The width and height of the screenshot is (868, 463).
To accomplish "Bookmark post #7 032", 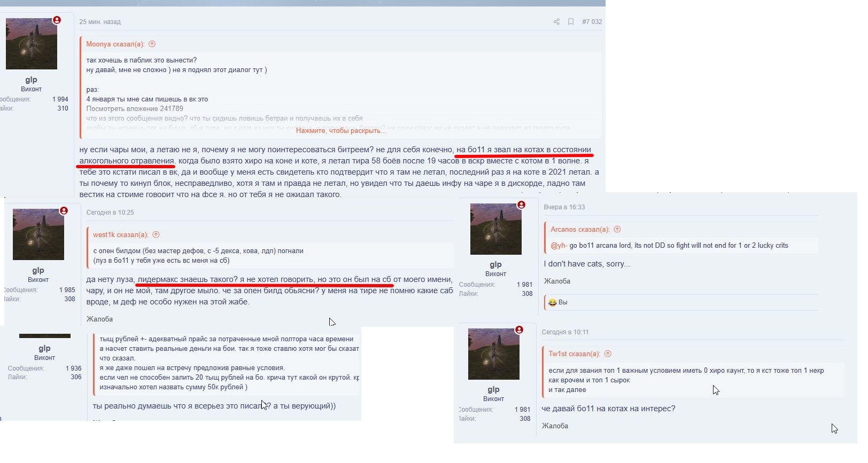I will [571, 22].
